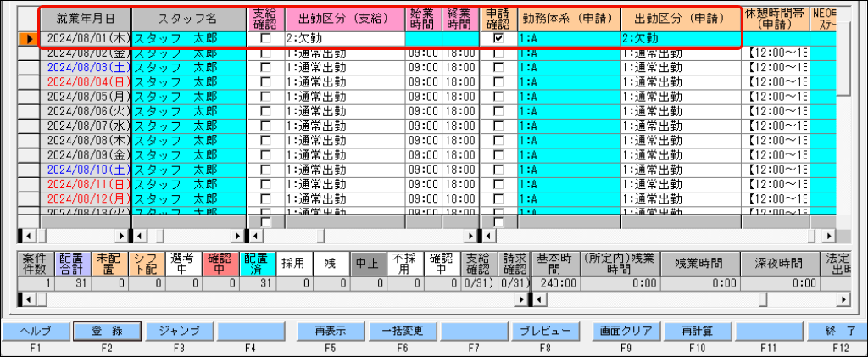
Task: Click the 2:欠勤 cell in 出勤区分(申請)
Action: point(681,39)
